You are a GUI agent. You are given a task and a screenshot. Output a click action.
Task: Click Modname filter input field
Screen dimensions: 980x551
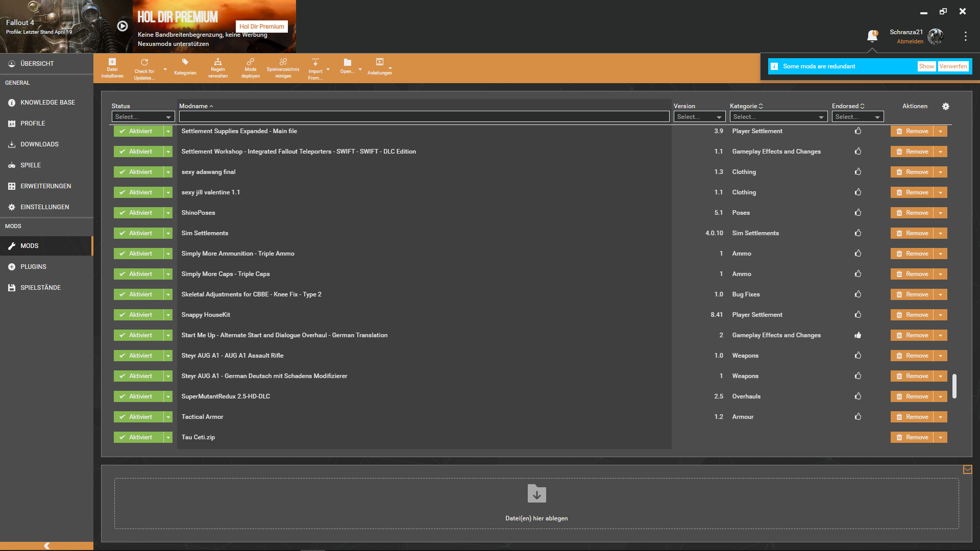coord(424,117)
